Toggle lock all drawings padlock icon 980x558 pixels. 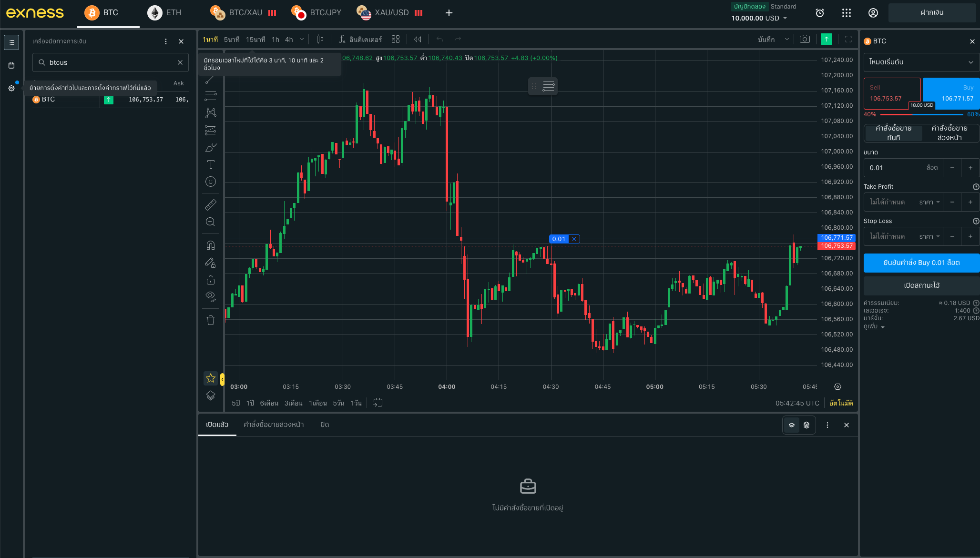210,280
